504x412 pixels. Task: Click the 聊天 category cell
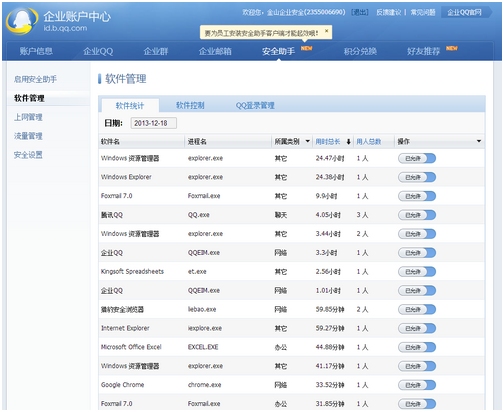point(281,215)
